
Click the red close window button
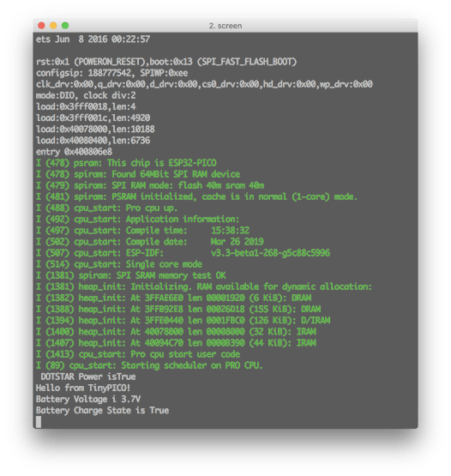(41, 26)
